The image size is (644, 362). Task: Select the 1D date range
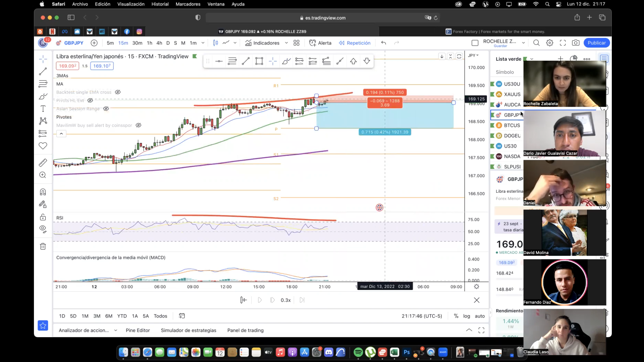tap(62, 316)
